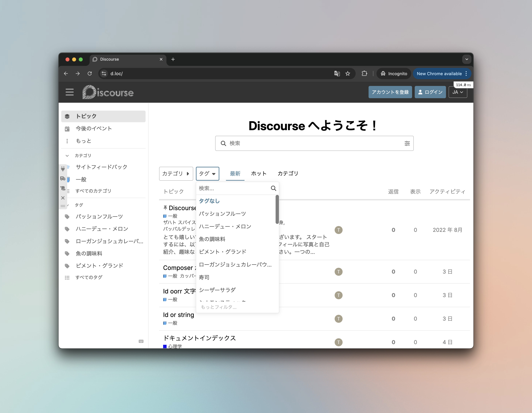Click the dev toolbar grip handle

tap(63, 206)
